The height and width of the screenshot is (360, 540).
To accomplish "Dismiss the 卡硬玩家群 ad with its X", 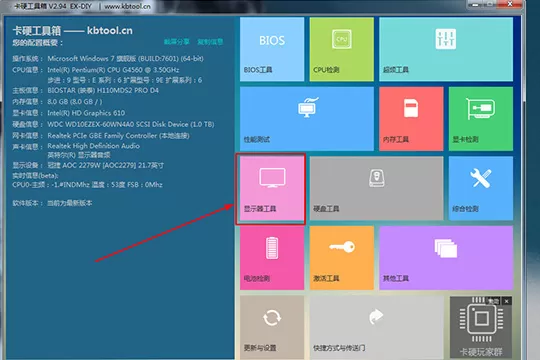I will (507, 301).
